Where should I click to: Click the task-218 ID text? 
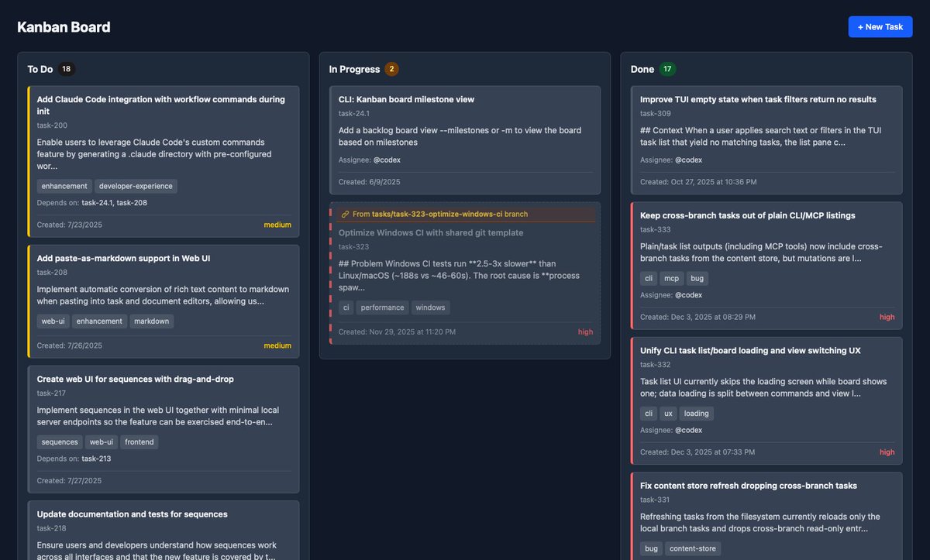coord(52,528)
